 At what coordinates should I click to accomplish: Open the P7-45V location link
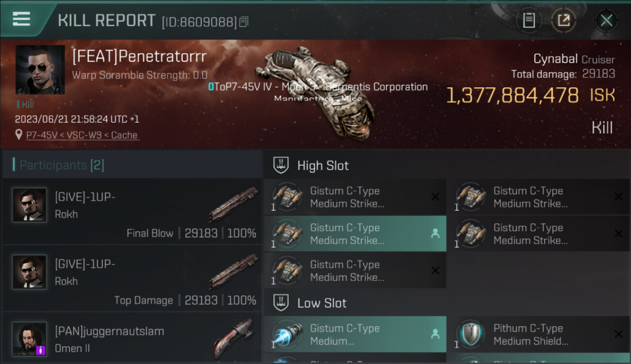click(x=83, y=135)
